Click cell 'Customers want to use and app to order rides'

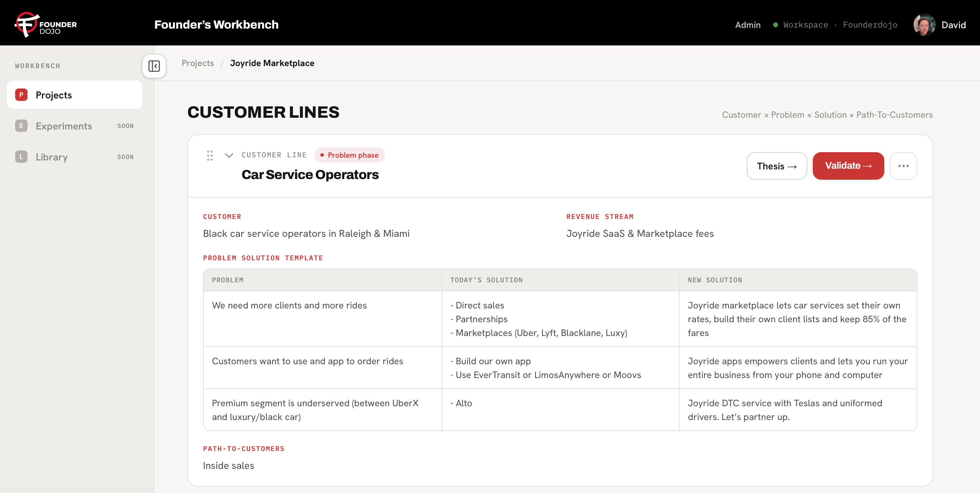322,368
